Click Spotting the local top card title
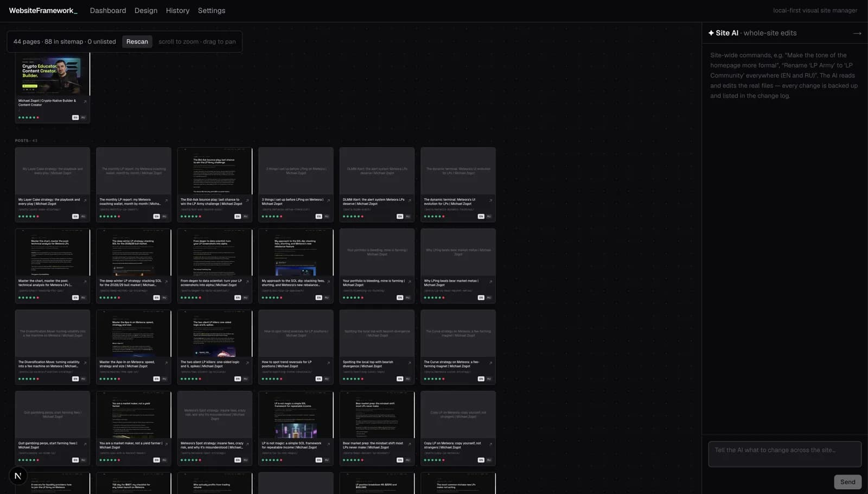Image resolution: width=868 pixels, height=494 pixels. 368,364
